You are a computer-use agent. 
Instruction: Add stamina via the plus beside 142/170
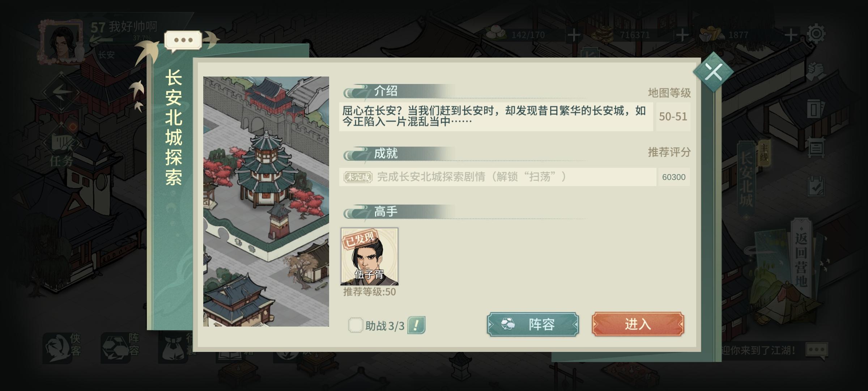pos(574,35)
